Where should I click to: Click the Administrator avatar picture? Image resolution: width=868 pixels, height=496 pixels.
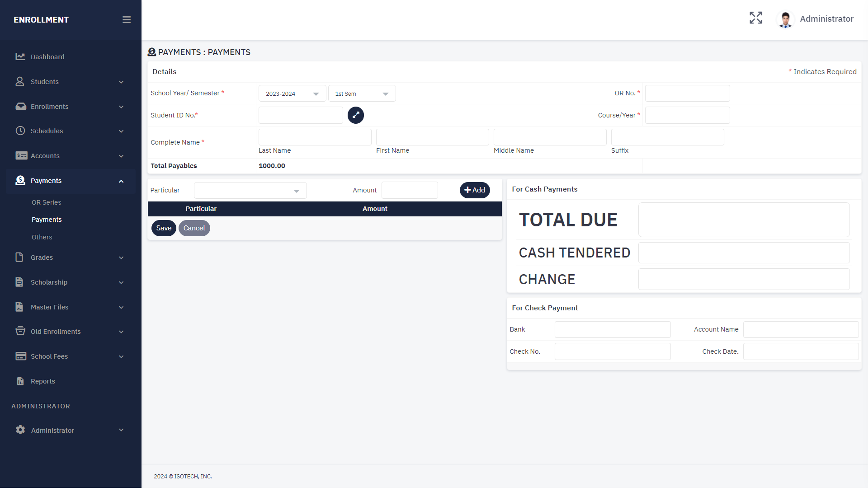785,19
